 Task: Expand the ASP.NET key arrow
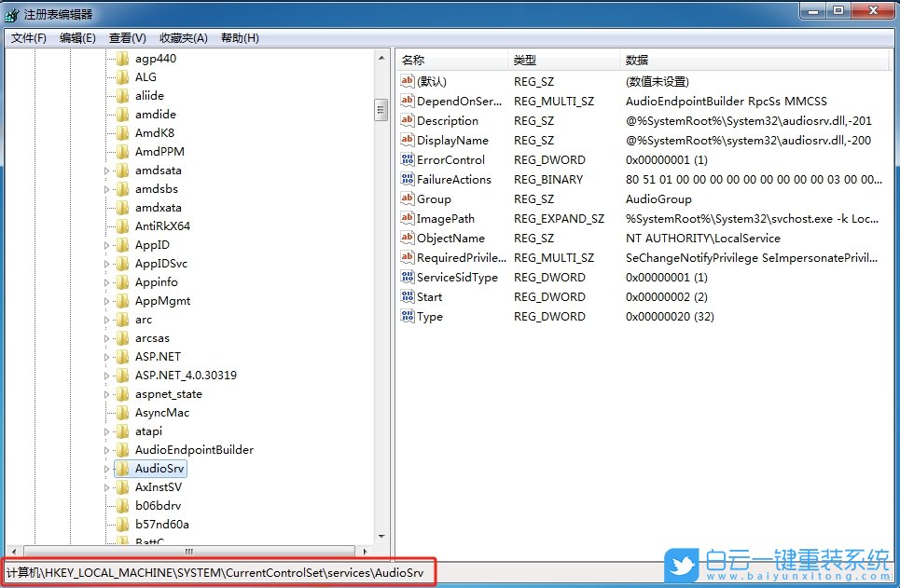(107, 356)
